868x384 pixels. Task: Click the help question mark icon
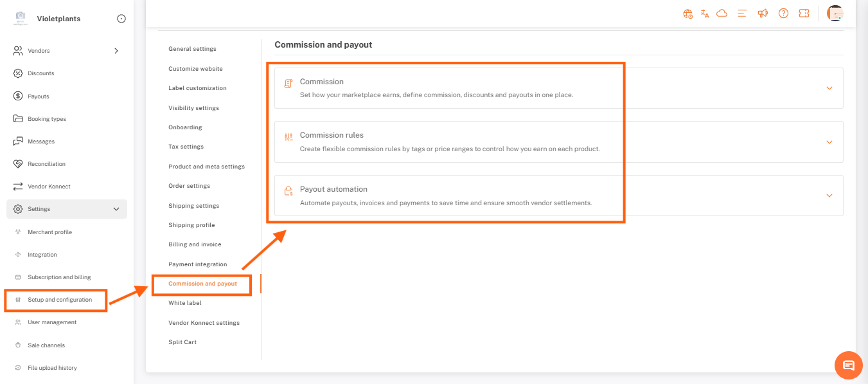(783, 14)
